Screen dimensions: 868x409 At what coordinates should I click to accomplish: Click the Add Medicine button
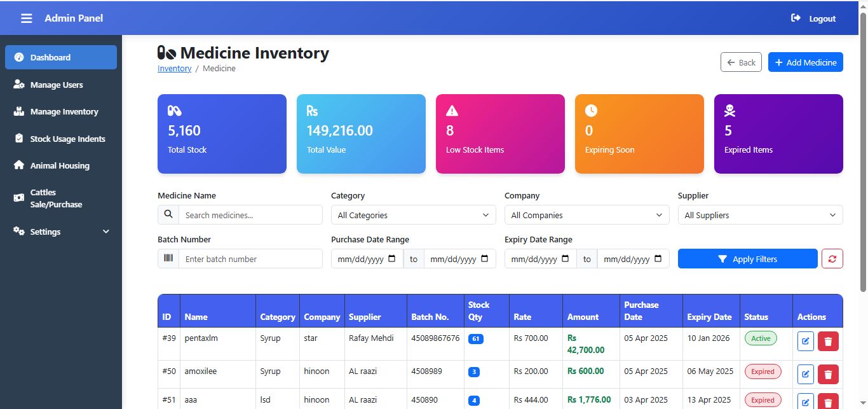pyautogui.click(x=805, y=62)
